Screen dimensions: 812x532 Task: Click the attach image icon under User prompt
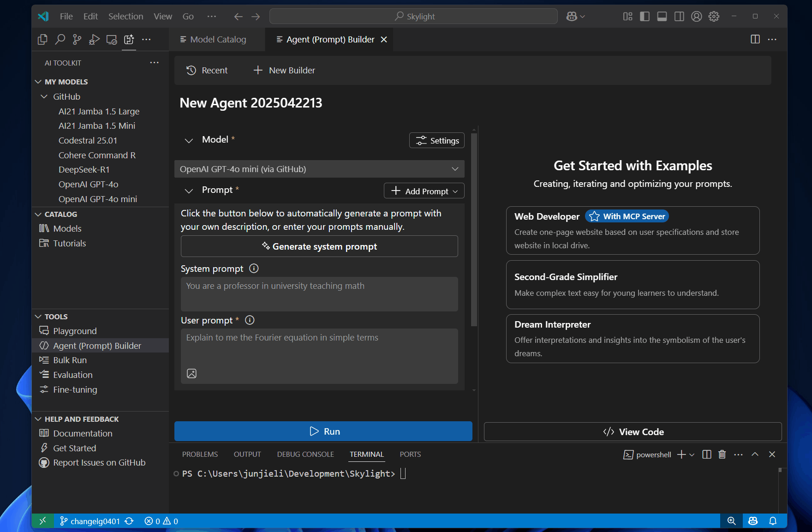point(191,374)
